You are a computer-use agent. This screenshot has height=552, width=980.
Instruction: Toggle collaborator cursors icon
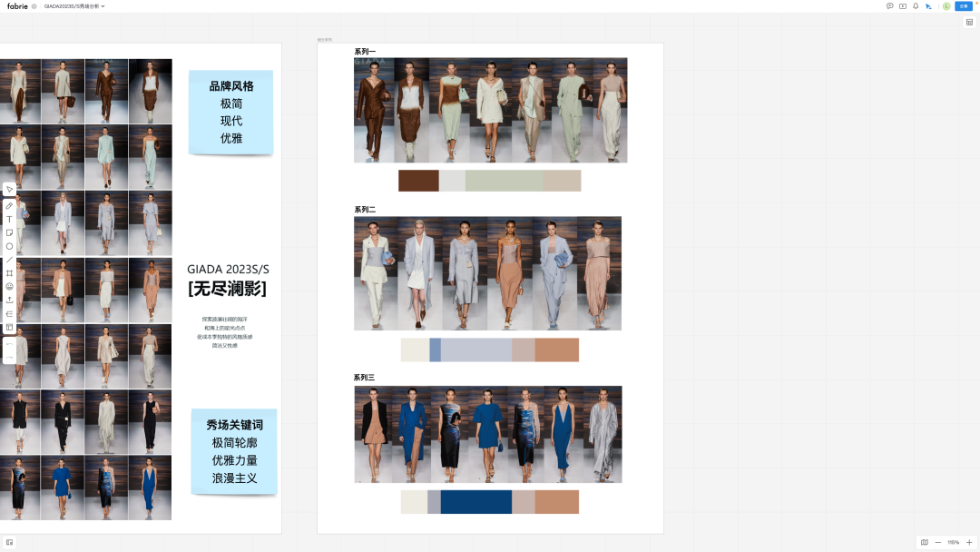(x=929, y=6)
